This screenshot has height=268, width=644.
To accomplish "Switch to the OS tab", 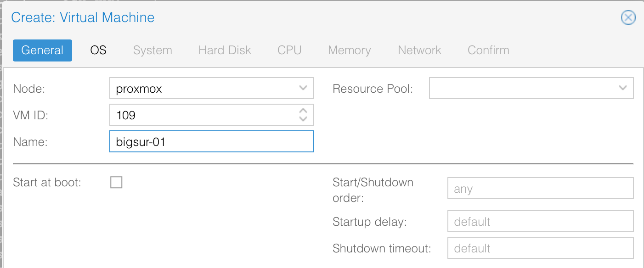I will [x=98, y=50].
